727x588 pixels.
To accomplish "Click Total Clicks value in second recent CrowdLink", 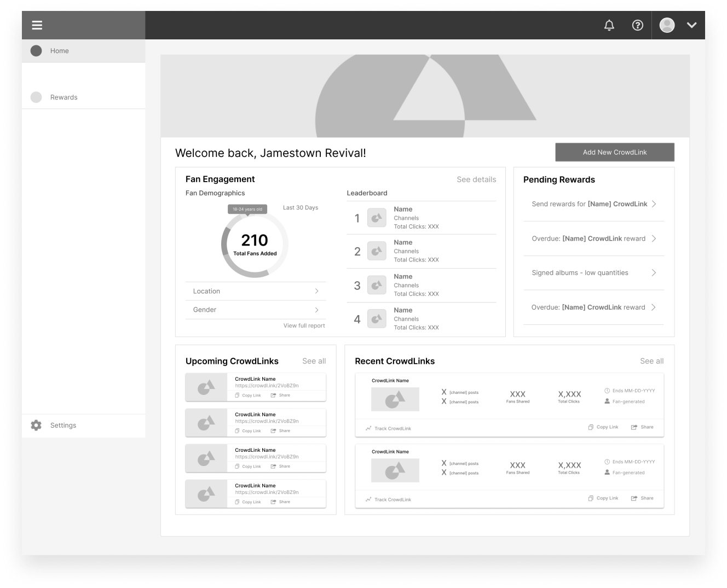I will [569, 465].
